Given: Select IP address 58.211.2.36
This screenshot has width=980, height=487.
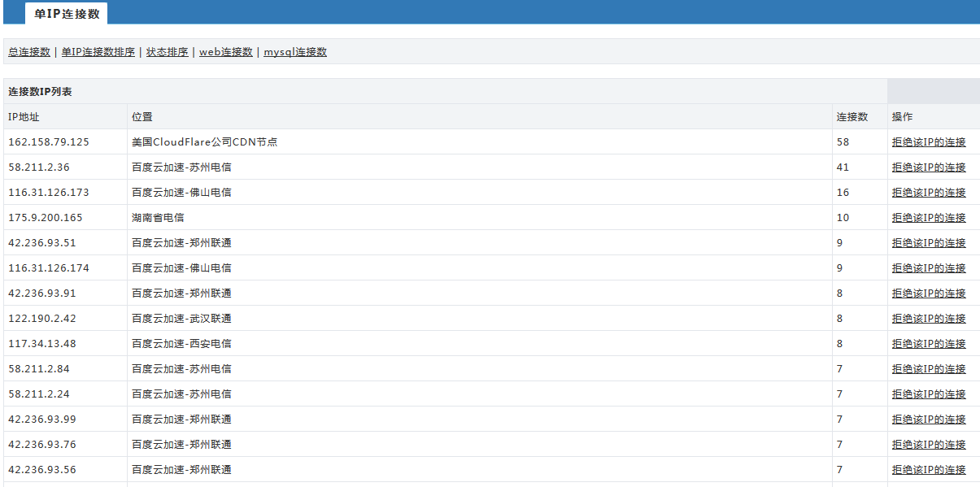Looking at the screenshot, I should coord(39,167).
